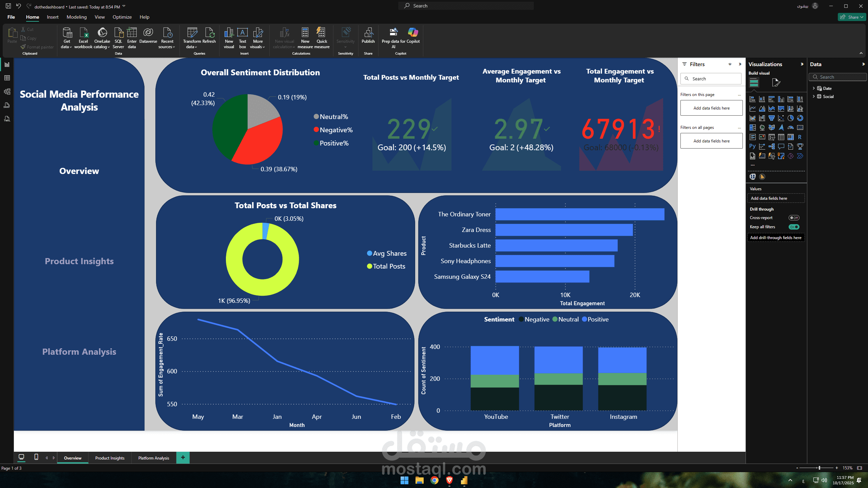Toggle Filters pane visibility eye icon
The height and width of the screenshot is (488, 868).
(730, 64)
